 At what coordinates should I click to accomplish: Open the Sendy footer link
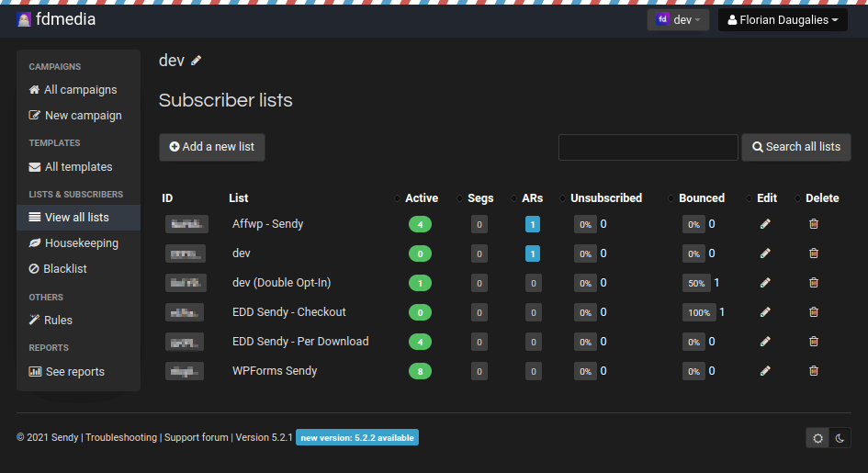(64, 437)
